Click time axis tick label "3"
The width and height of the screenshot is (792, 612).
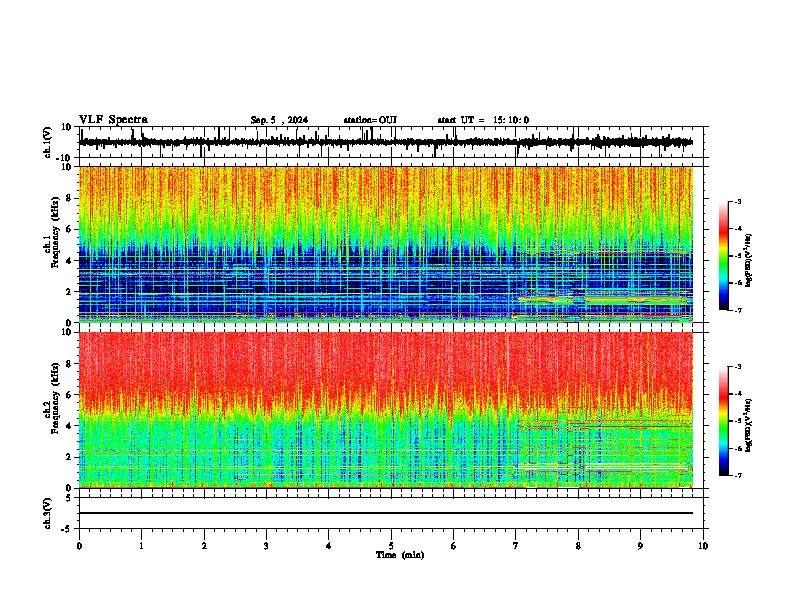click(266, 546)
